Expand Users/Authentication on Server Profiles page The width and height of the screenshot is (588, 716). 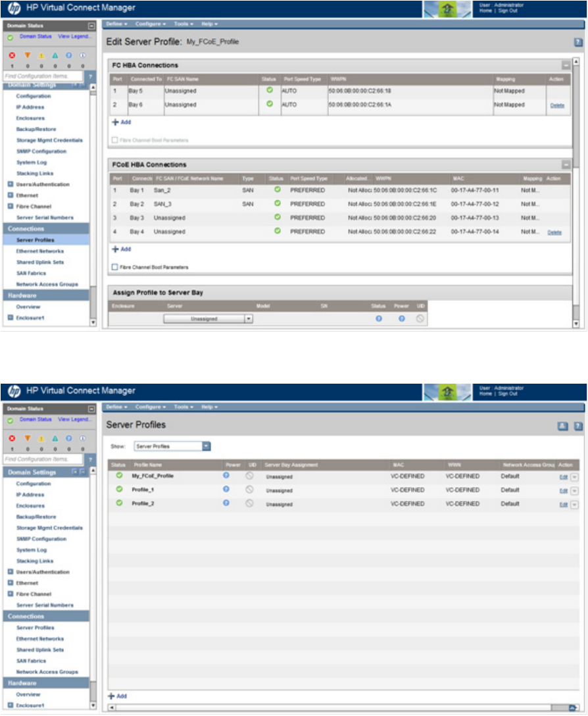pos(11,572)
